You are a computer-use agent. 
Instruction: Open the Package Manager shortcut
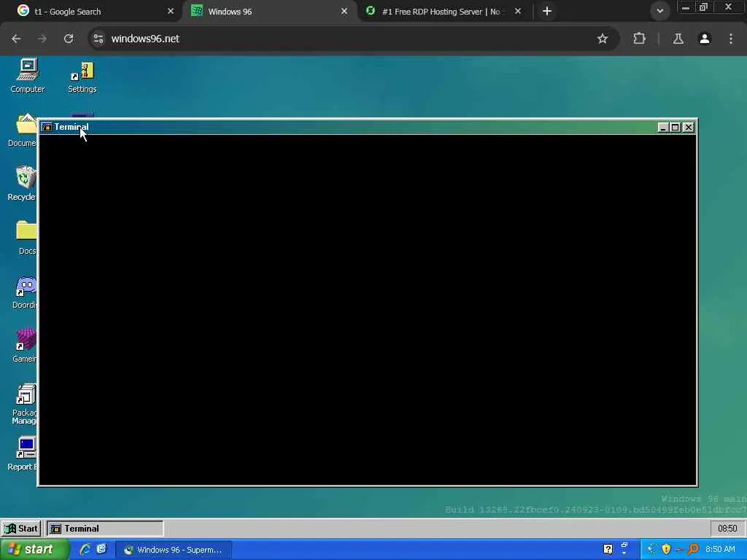[x=25, y=404]
